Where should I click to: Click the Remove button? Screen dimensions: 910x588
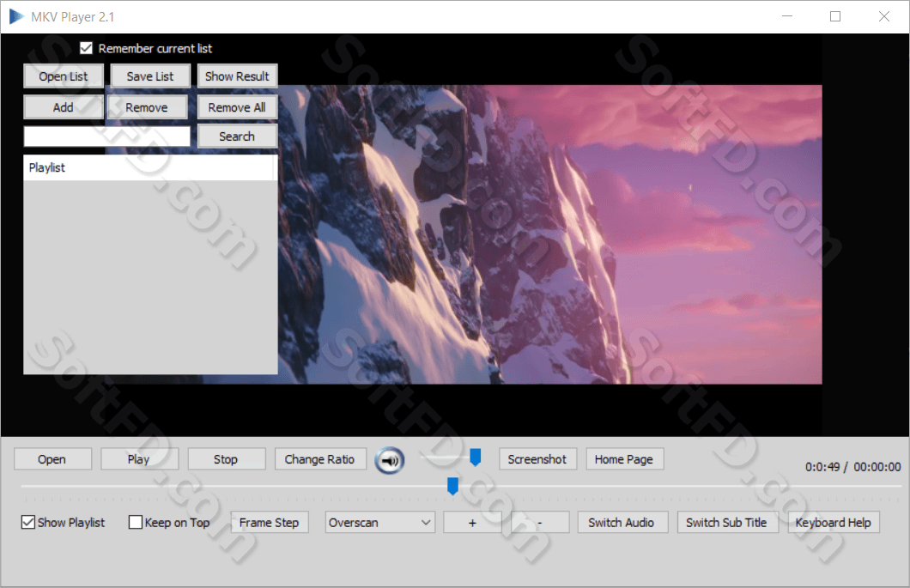pyautogui.click(x=147, y=107)
